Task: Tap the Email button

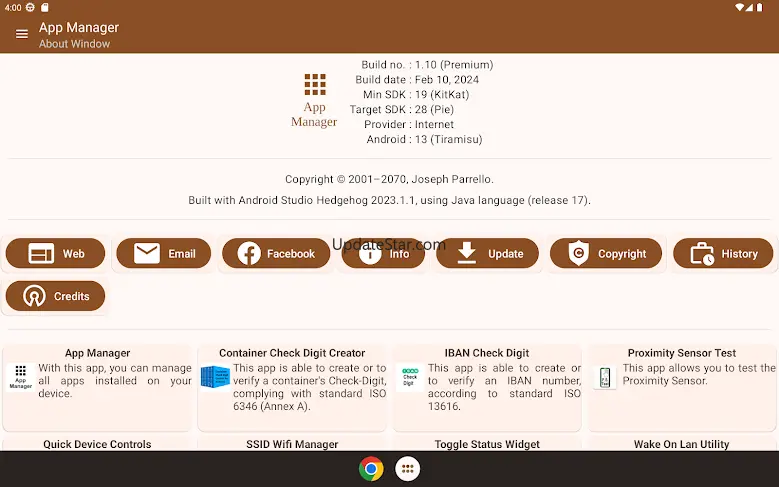Action: (x=163, y=253)
